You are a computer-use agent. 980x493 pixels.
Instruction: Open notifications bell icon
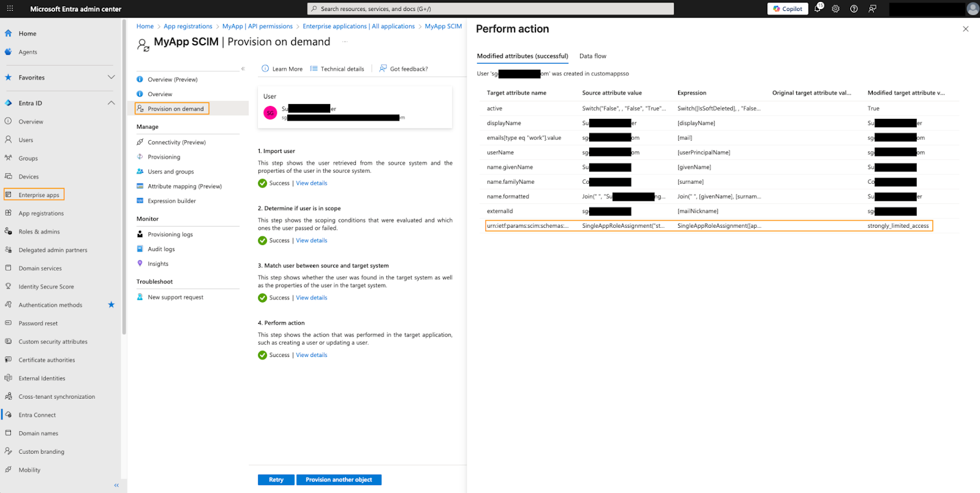817,9
